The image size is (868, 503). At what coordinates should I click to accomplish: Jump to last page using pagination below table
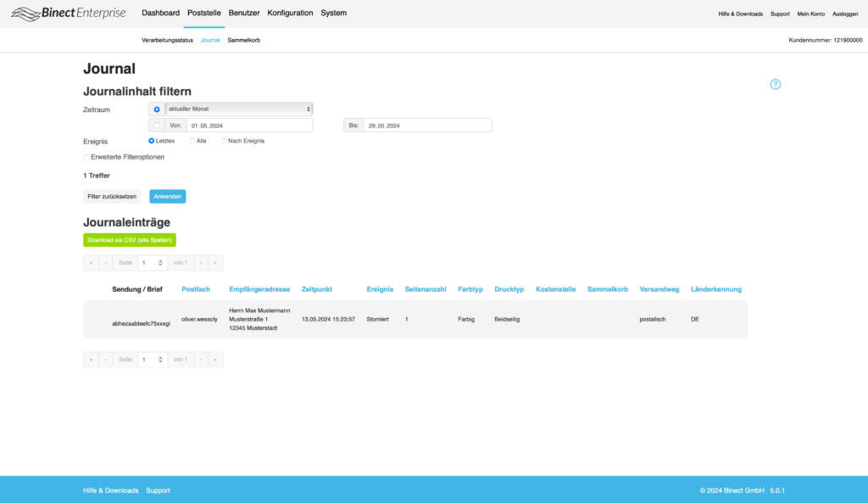pyautogui.click(x=216, y=360)
